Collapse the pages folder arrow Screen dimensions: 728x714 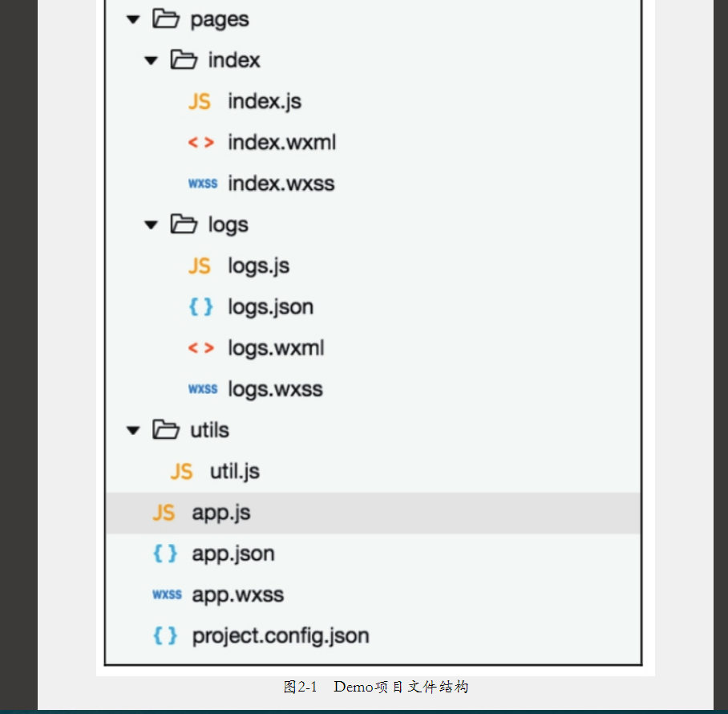tap(133, 20)
